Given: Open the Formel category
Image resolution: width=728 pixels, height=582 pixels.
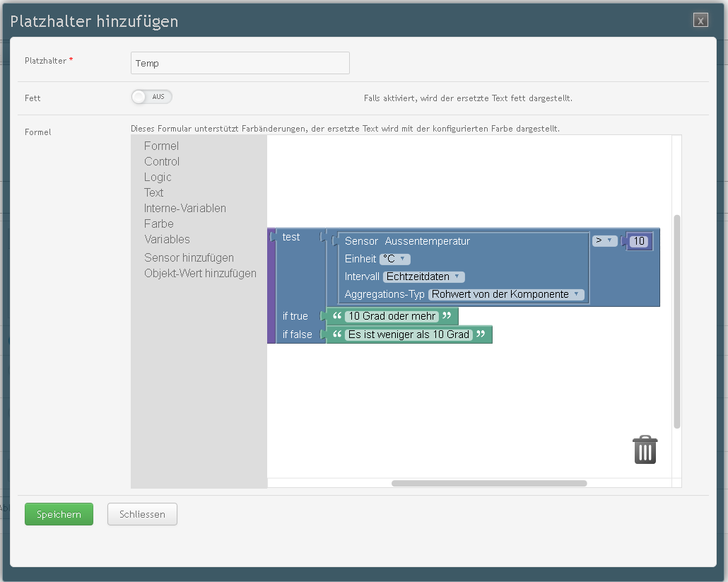Looking at the screenshot, I should 161,146.
